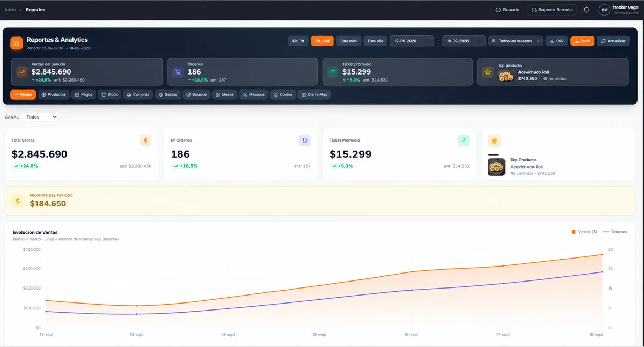This screenshot has height=347, width=644.
Task: Click the star icon in header Top producto card
Action: [488, 71]
